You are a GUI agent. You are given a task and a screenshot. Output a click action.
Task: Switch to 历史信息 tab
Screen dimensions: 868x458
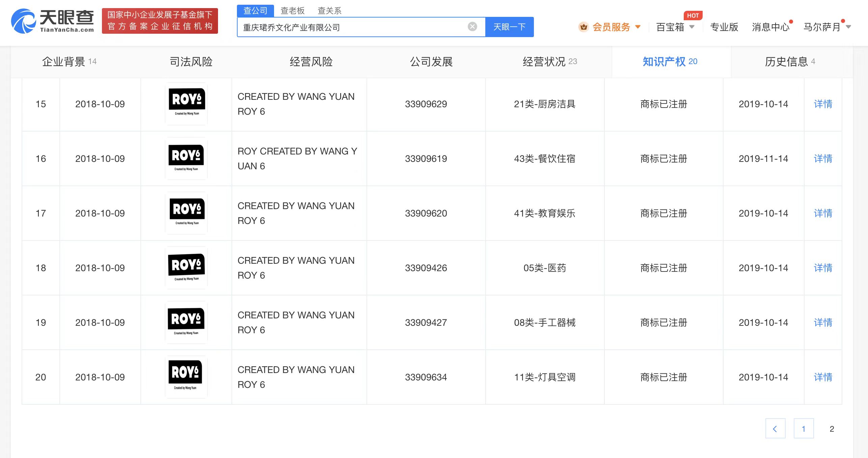pos(790,62)
